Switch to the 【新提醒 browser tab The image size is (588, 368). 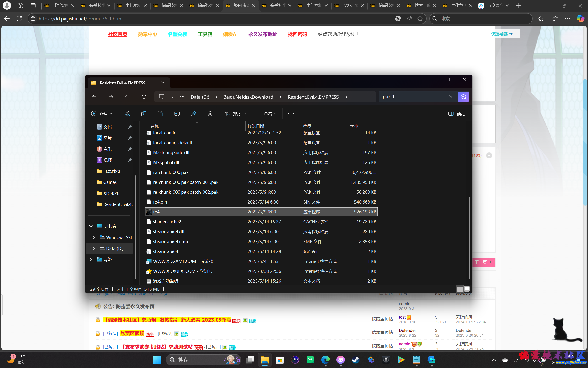60,6
